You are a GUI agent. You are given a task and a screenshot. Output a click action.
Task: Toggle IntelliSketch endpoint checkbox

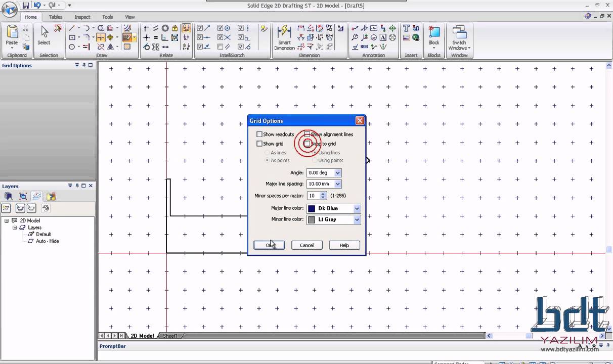(200, 28)
